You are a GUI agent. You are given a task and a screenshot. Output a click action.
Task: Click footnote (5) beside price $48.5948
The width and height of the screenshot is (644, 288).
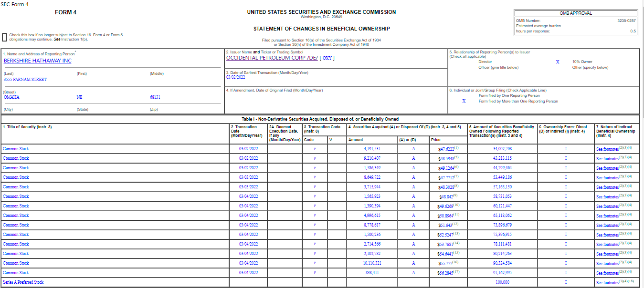[x=456, y=157]
